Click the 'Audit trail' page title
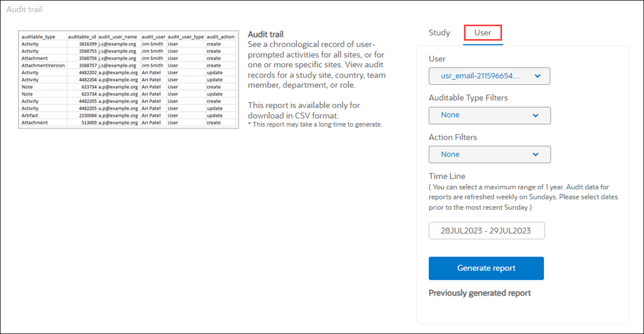The width and height of the screenshot is (644, 334). point(24,9)
